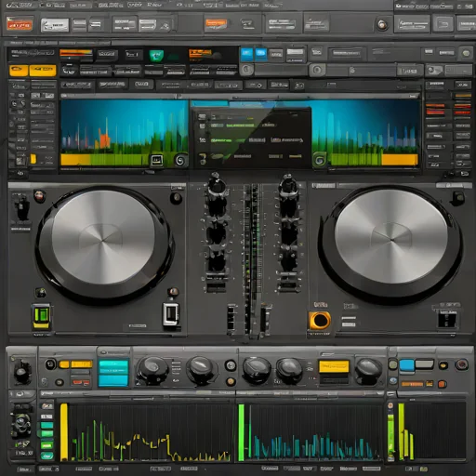The height and width of the screenshot is (476, 476).
Task: Click the black square pad at right deck's bottom-right
Action: 447,320
